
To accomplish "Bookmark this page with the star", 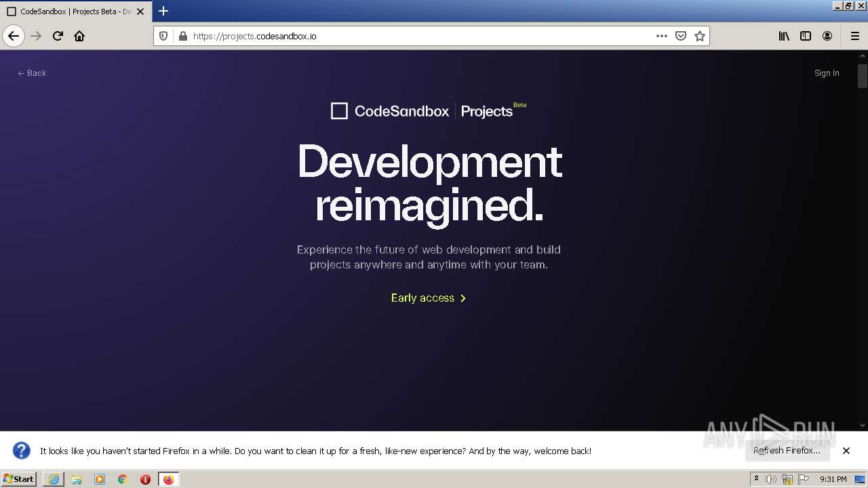I will (x=700, y=36).
